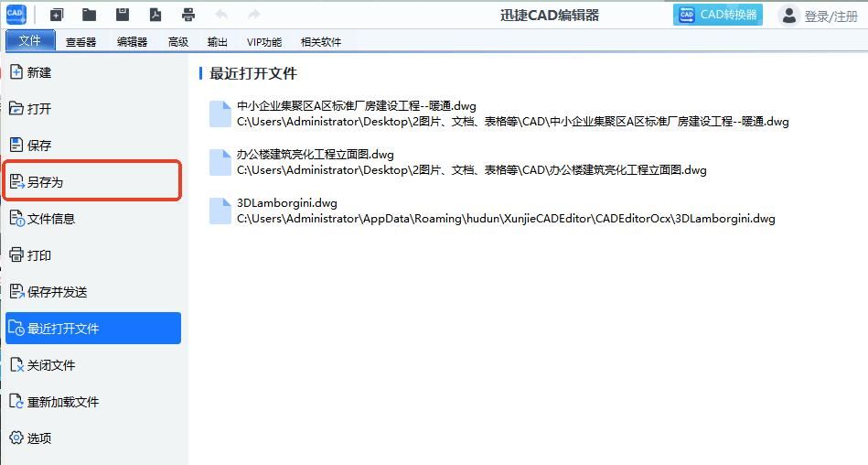Click the path of 暖通.dwg under Desktop
This screenshot has width=868, height=465.
click(x=512, y=122)
